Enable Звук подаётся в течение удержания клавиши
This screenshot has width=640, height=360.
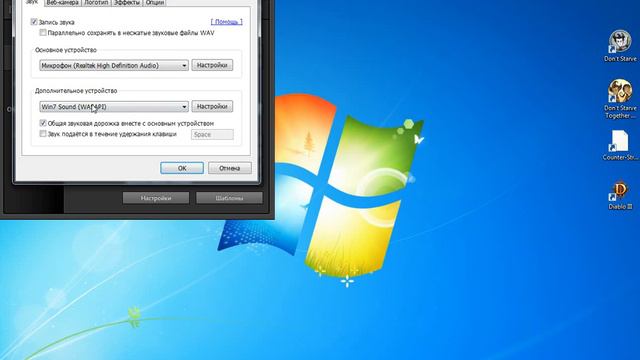pyautogui.click(x=43, y=133)
